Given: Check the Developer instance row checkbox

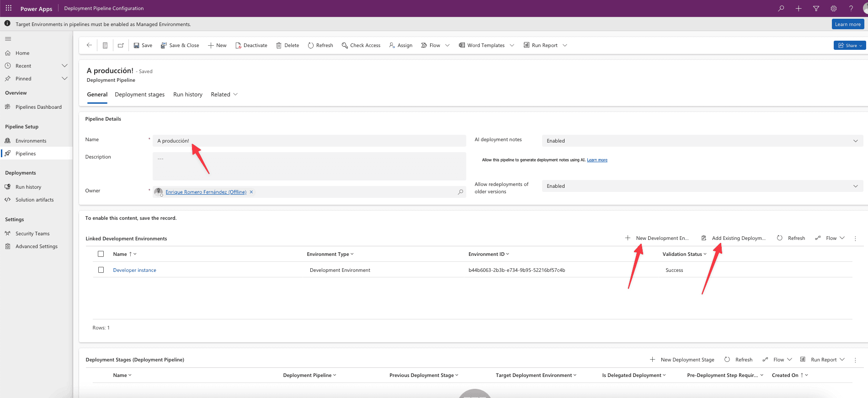Looking at the screenshot, I should click(x=101, y=270).
